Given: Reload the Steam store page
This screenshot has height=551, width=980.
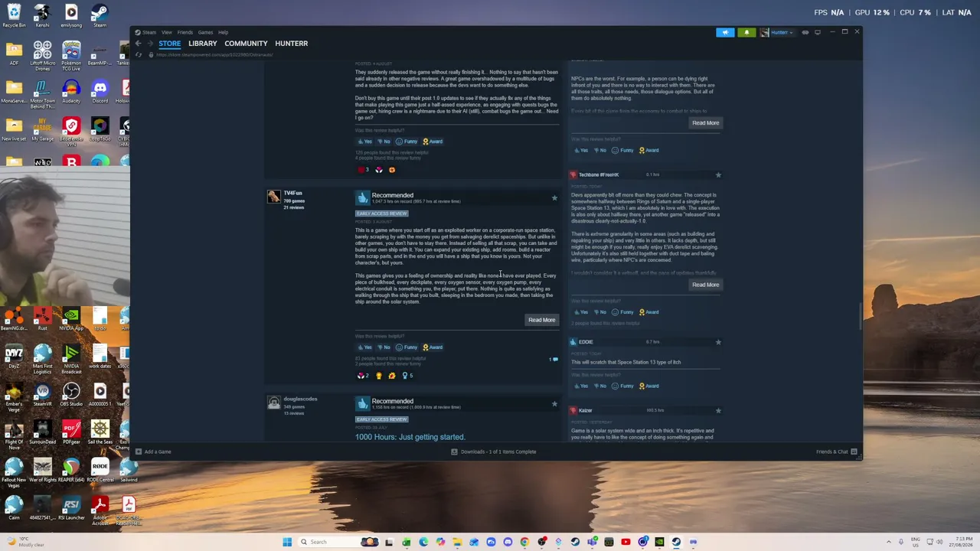Looking at the screenshot, I should click(x=139, y=55).
